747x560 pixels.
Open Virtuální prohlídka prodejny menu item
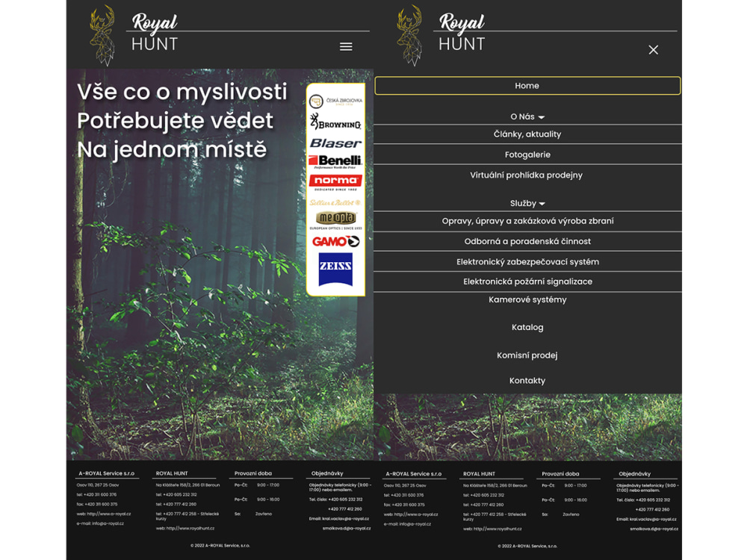coord(527,175)
